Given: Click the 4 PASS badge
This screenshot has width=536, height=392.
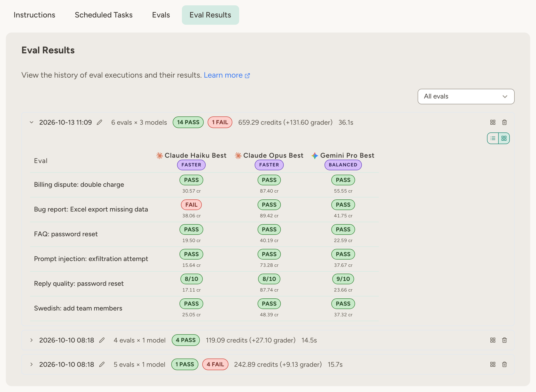Looking at the screenshot, I should [x=186, y=340].
